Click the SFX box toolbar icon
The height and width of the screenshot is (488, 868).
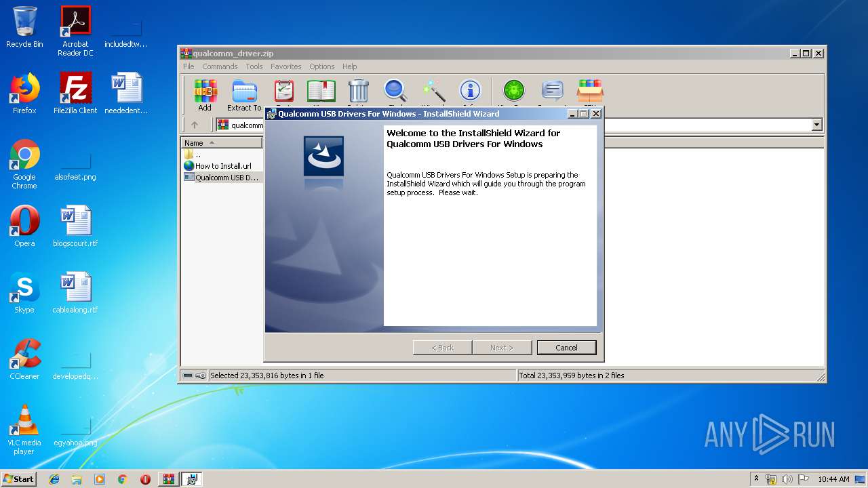click(x=590, y=91)
